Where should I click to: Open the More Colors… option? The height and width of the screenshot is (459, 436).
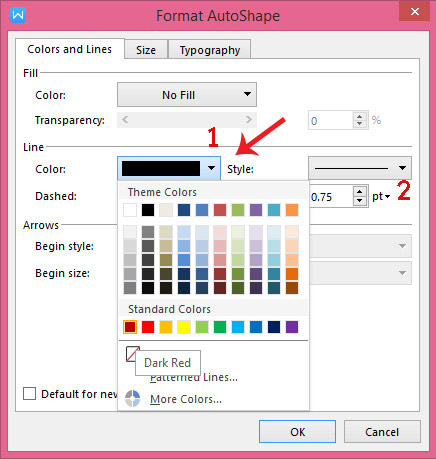click(186, 399)
